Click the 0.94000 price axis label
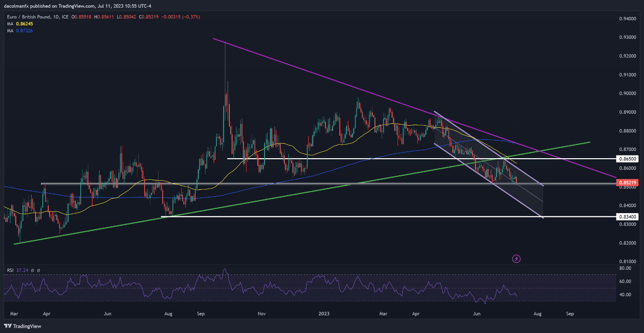644x333 pixels. [627, 18]
